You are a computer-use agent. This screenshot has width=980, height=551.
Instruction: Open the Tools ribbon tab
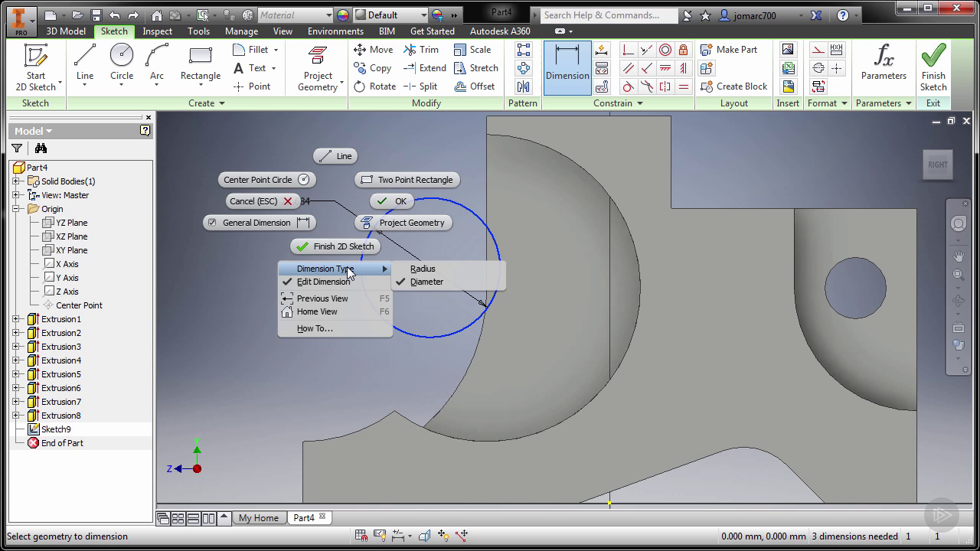198,31
